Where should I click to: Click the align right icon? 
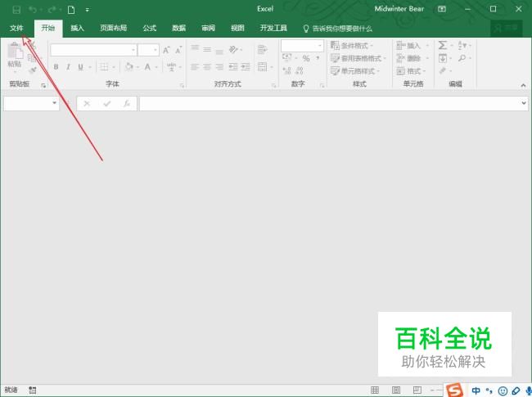(219, 67)
